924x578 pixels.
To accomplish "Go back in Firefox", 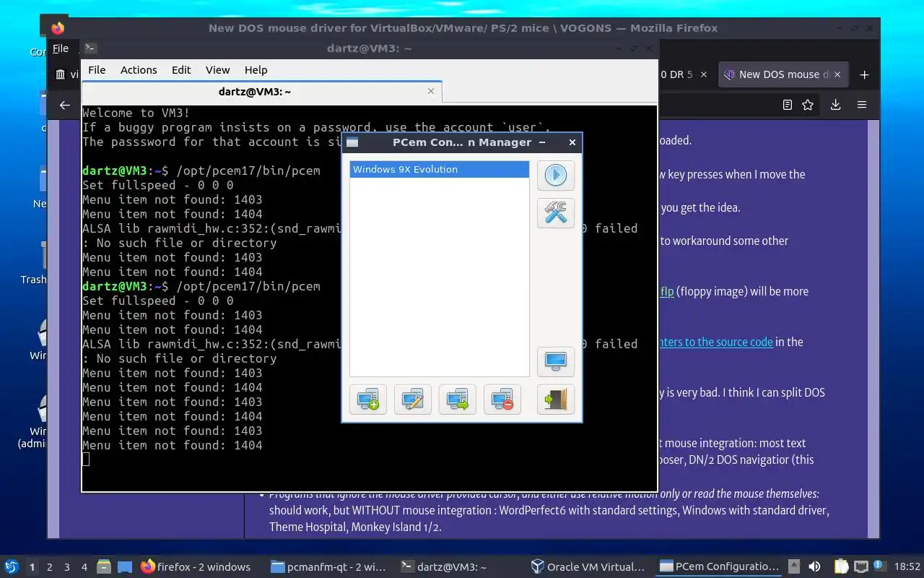I will pyautogui.click(x=65, y=105).
